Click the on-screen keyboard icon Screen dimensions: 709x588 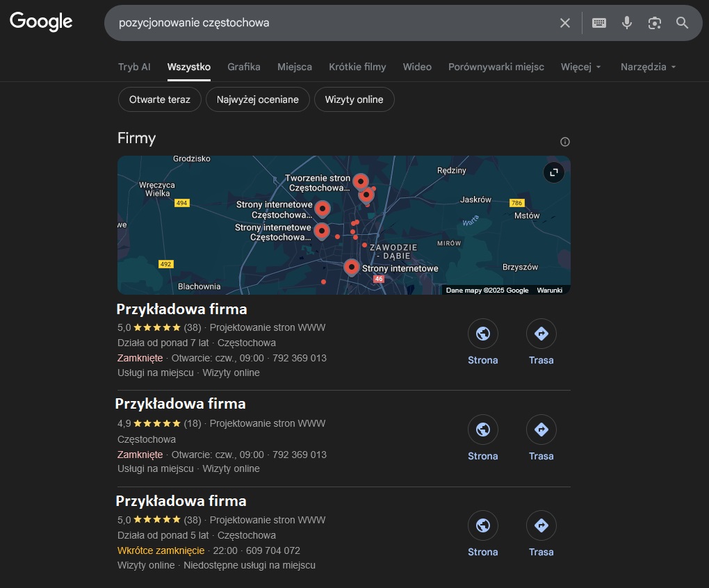(598, 22)
